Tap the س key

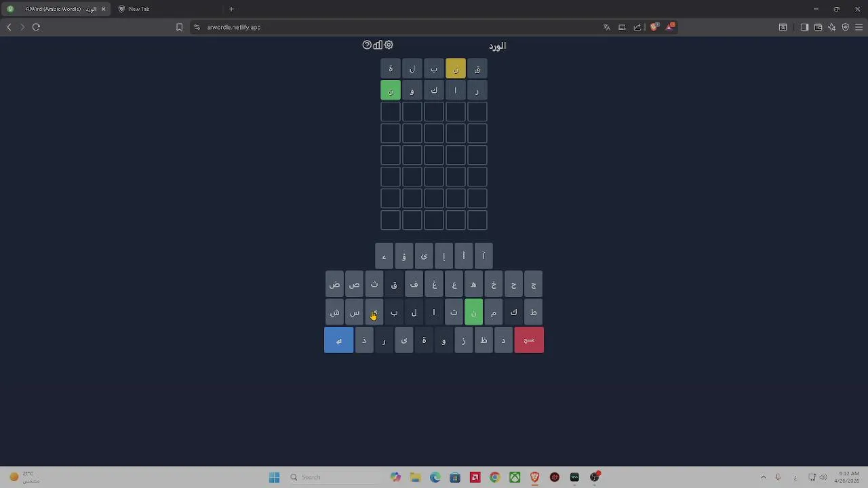(x=354, y=312)
